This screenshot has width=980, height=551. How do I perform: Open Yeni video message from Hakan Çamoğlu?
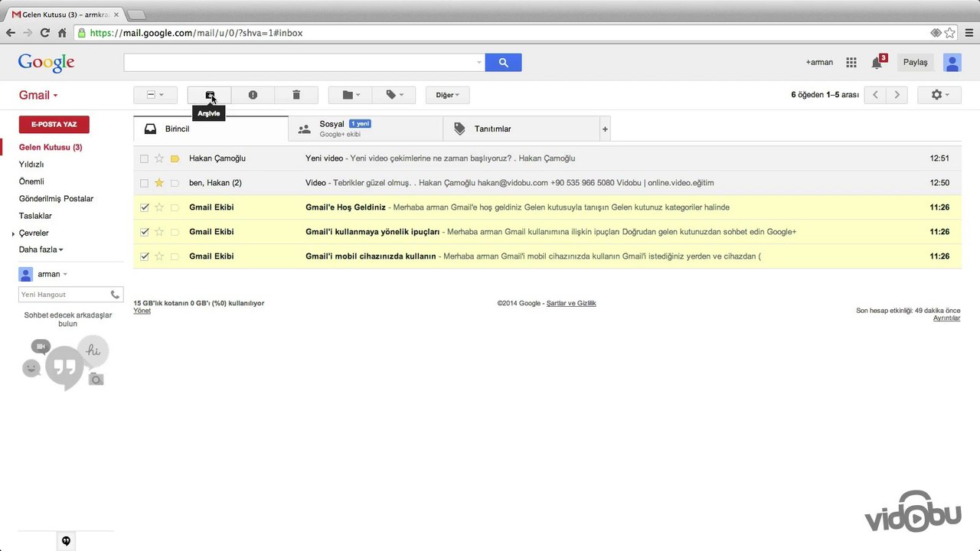[x=547, y=158]
